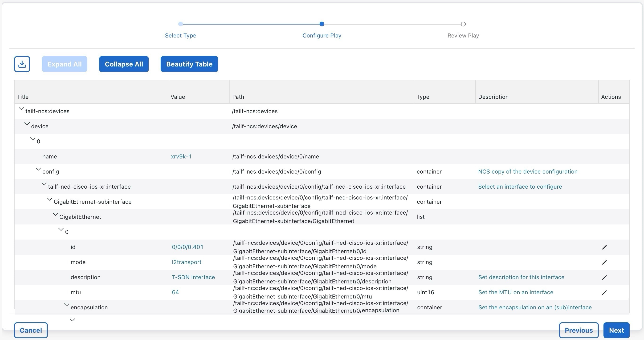Click 'Set description for this interface' text

[x=521, y=277]
